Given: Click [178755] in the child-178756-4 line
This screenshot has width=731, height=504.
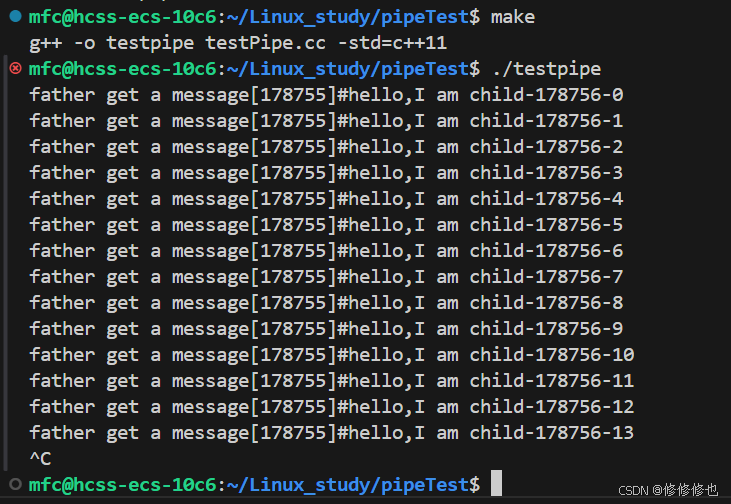Looking at the screenshot, I should (293, 199).
